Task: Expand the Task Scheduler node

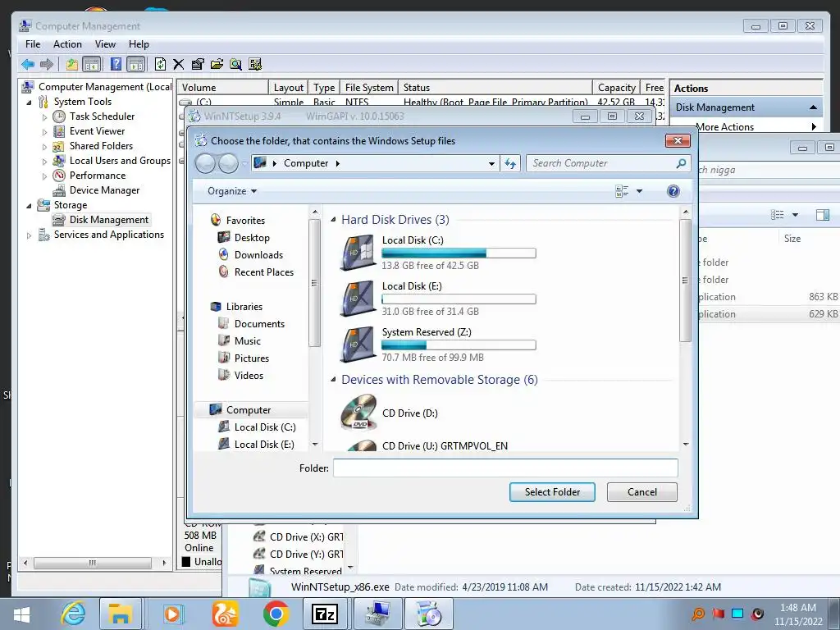Action: (x=44, y=116)
